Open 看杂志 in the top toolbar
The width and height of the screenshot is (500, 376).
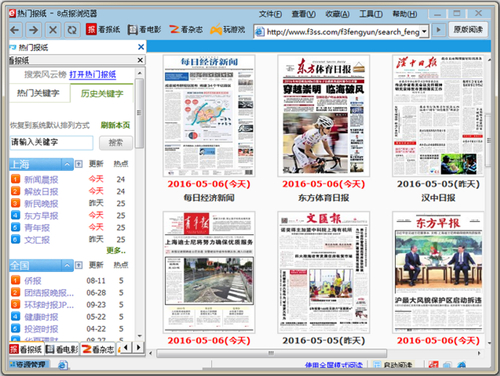click(x=186, y=30)
